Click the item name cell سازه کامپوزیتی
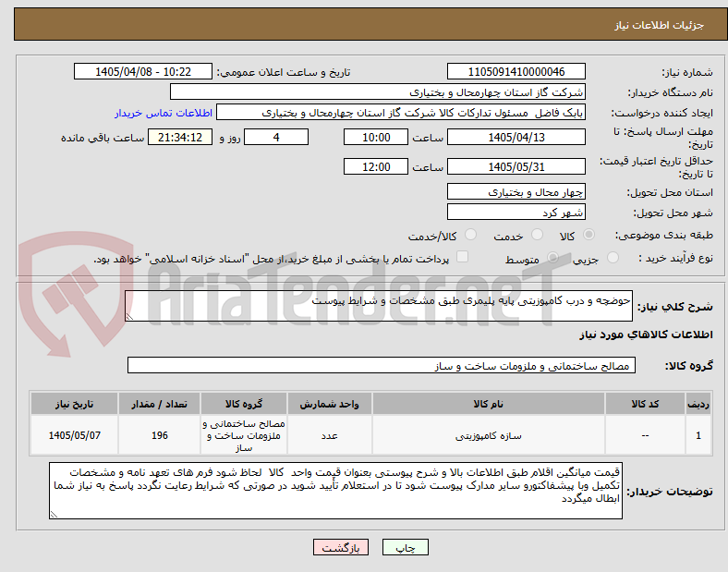Viewport: 728px width, 572px height. (x=489, y=435)
